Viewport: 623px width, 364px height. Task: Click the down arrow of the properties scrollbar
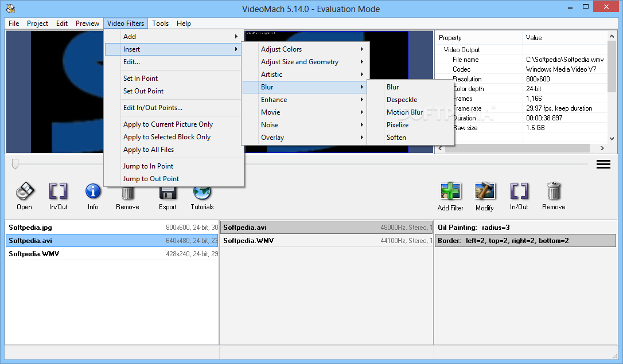(x=612, y=139)
